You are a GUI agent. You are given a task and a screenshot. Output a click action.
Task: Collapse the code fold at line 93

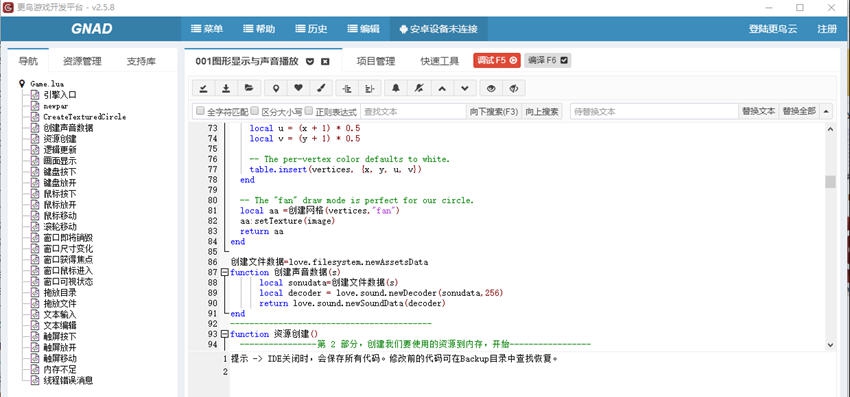(224, 334)
